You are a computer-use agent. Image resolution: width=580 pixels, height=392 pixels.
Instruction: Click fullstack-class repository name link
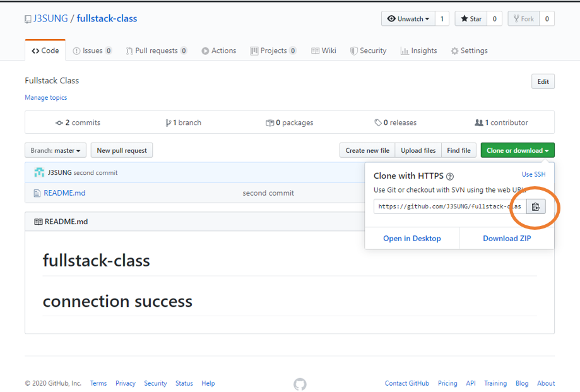[x=107, y=18]
